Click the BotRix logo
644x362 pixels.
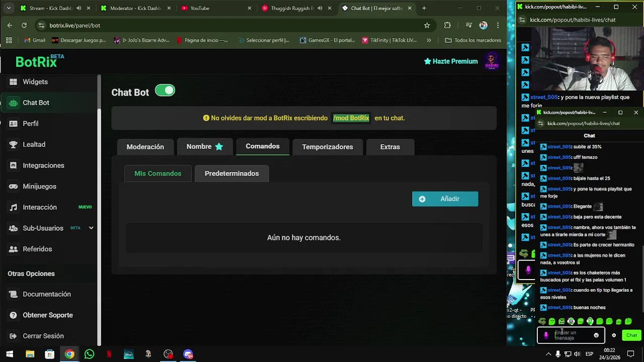point(39,61)
